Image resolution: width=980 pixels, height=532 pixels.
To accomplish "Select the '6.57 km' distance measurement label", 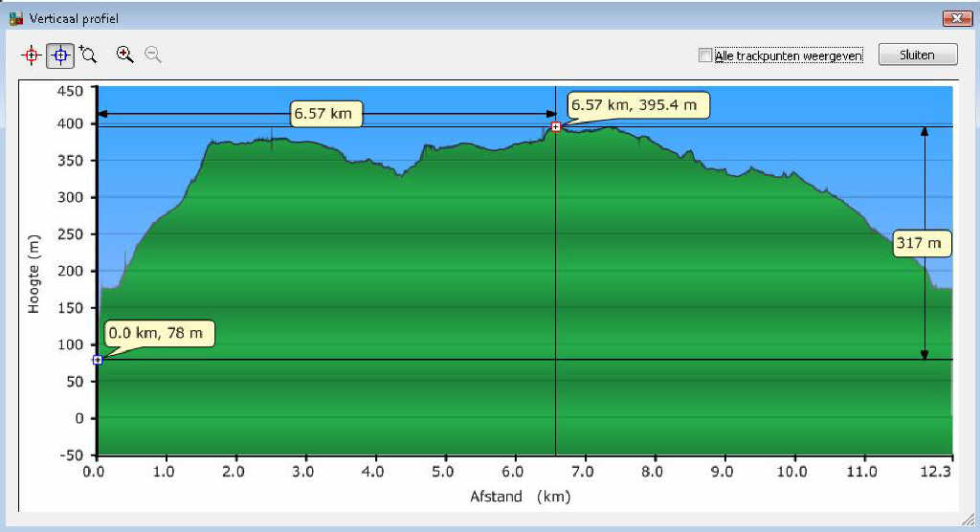I will [323, 114].
